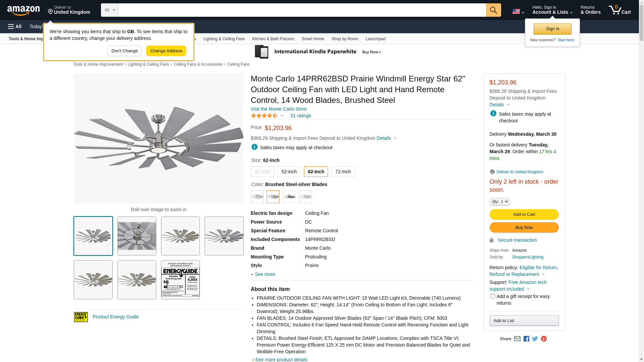Share product on Pinterest
Screen dimensions: 644x362
[x=544, y=339]
